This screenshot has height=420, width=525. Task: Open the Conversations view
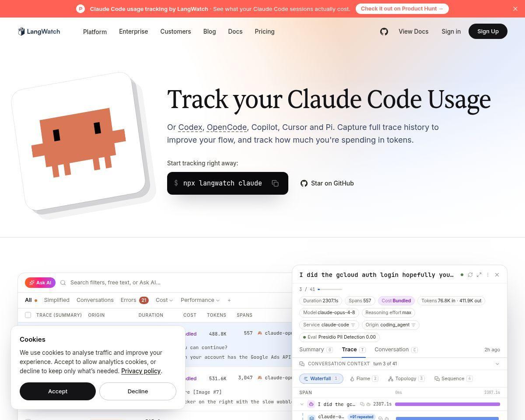click(x=95, y=300)
